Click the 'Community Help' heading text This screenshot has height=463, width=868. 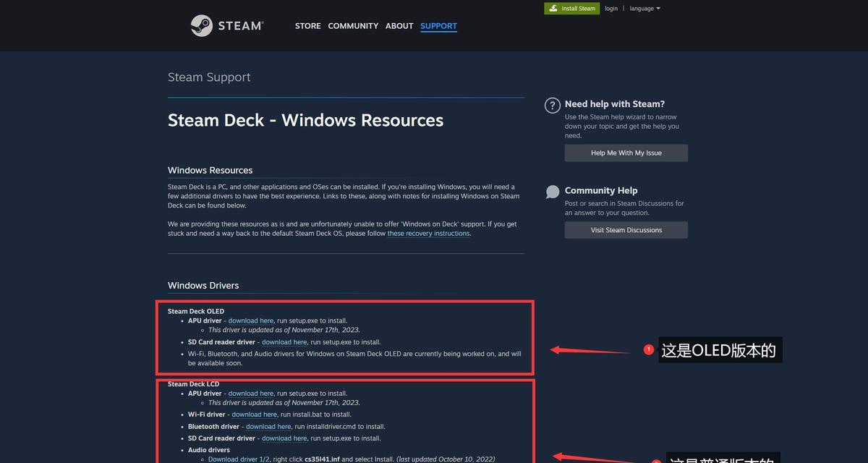601,190
